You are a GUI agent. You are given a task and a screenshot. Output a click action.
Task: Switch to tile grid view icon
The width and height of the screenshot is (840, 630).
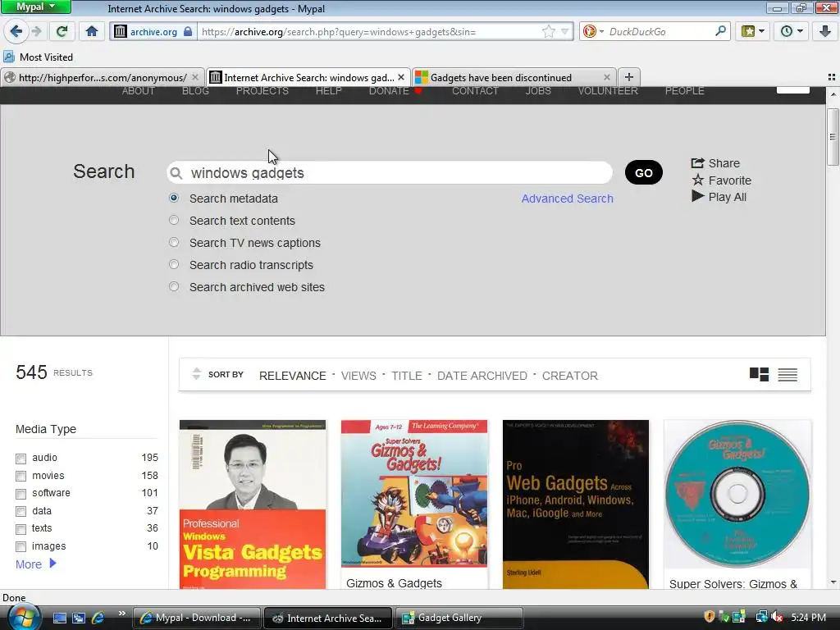pyautogui.click(x=759, y=374)
